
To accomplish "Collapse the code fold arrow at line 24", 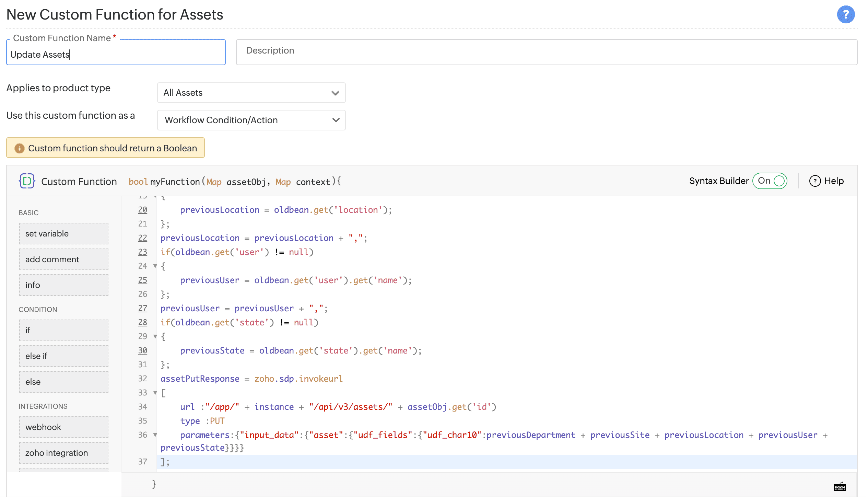I will click(155, 266).
